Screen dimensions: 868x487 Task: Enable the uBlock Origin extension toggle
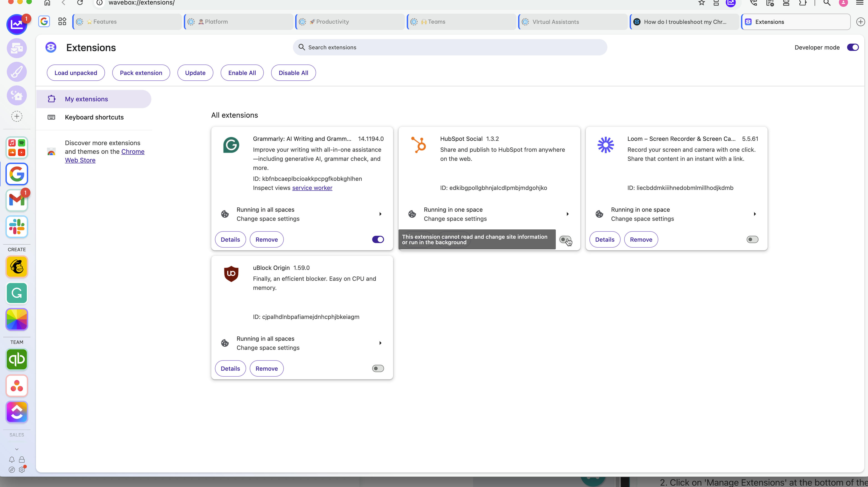click(x=378, y=368)
